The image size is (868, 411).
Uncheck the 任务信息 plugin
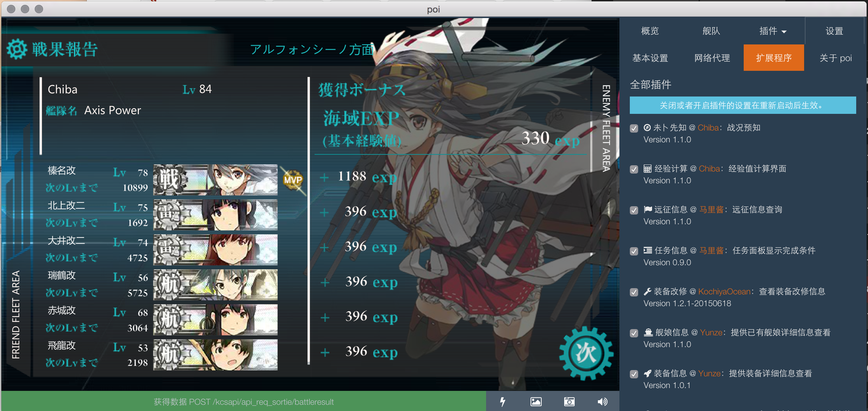tap(634, 251)
